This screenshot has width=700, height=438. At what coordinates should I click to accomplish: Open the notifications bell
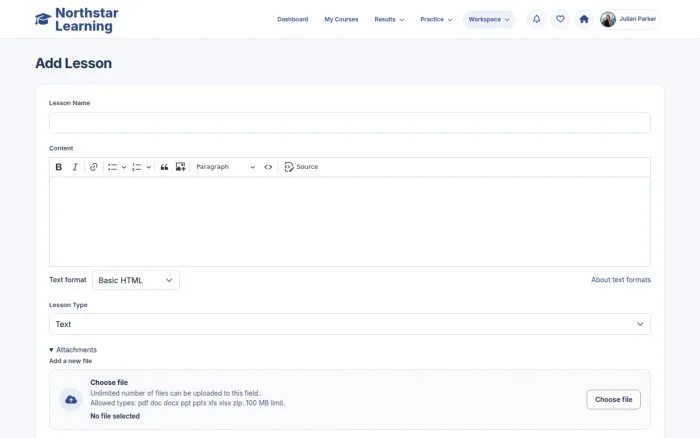pos(537,19)
